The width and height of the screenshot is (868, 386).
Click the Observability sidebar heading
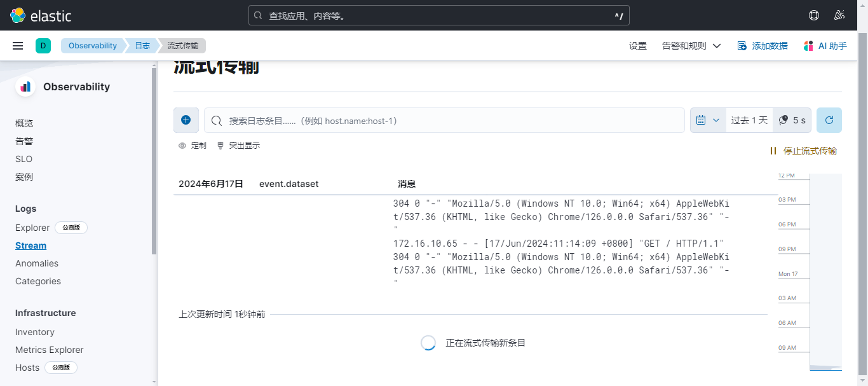point(76,86)
